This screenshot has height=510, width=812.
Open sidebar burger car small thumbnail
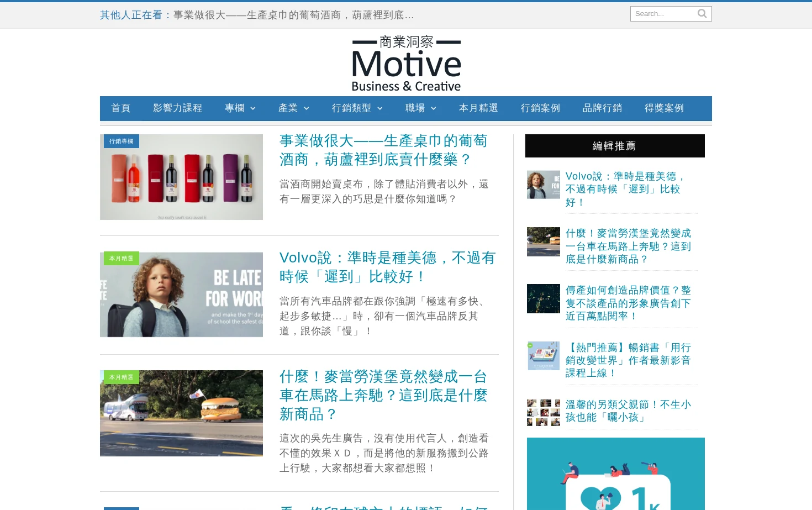pos(544,241)
